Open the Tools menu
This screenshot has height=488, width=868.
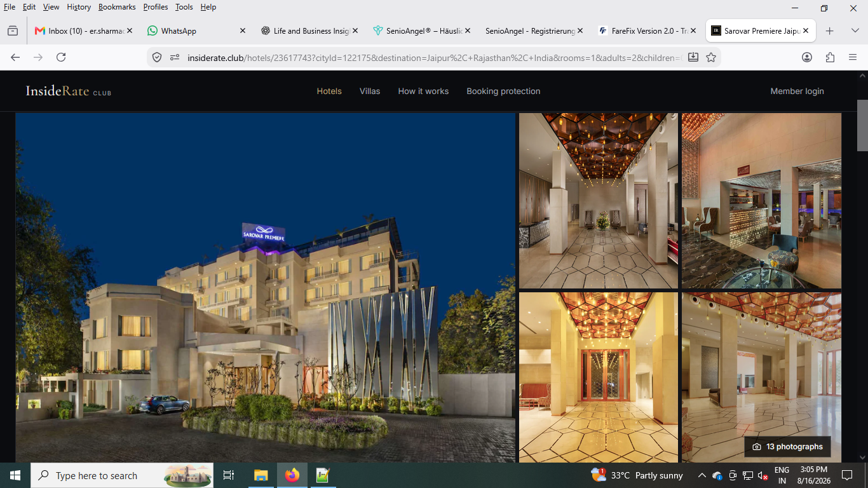point(184,7)
